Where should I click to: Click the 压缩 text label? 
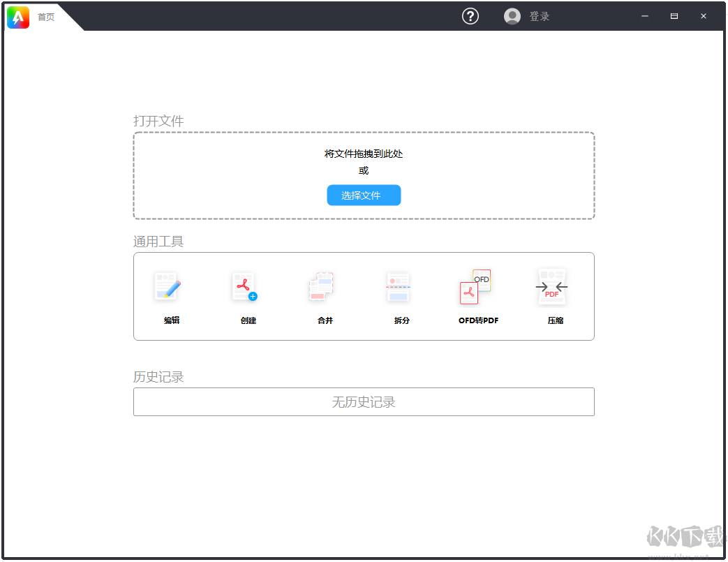pyautogui.click(x=556, y=320)
